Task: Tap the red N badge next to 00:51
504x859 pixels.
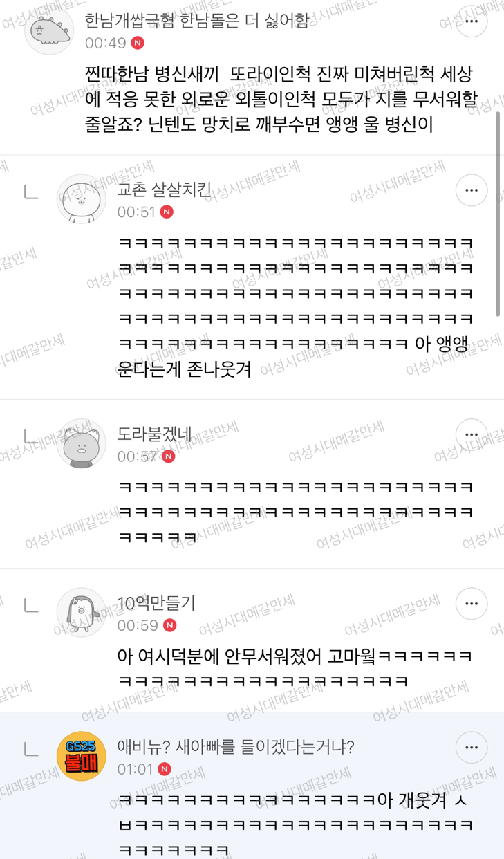Action: coord(167,212)
